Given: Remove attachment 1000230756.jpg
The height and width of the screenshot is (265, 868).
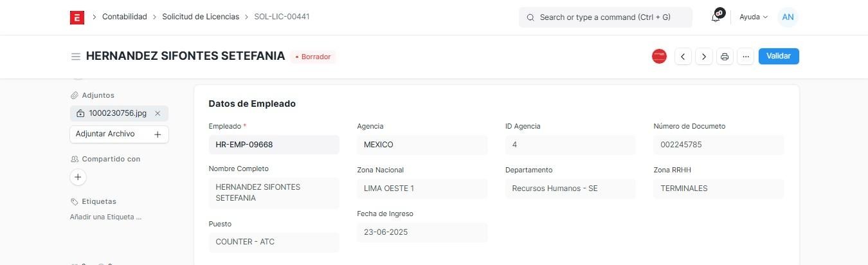Looking at the screenshot, I should [x=158, y=113].
